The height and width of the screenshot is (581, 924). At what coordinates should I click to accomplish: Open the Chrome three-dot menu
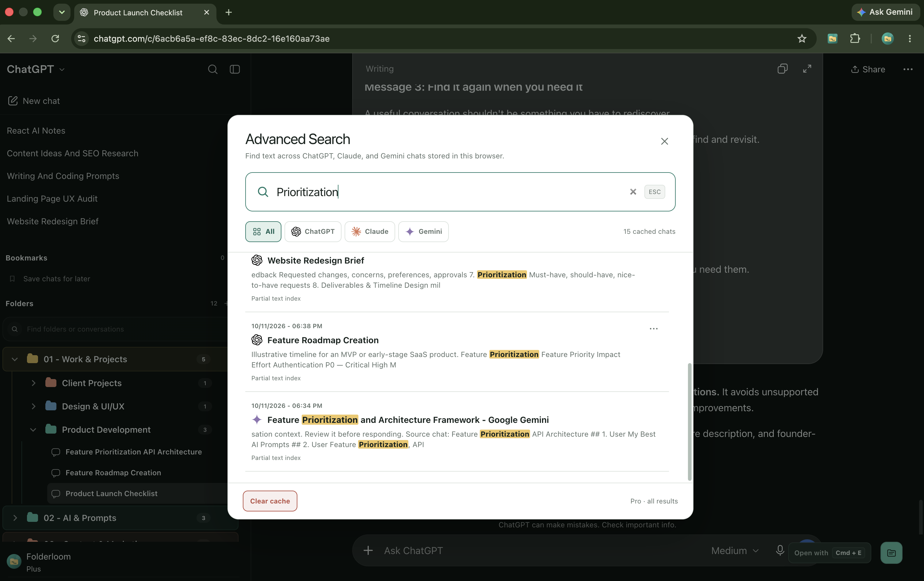pos(909,39)
